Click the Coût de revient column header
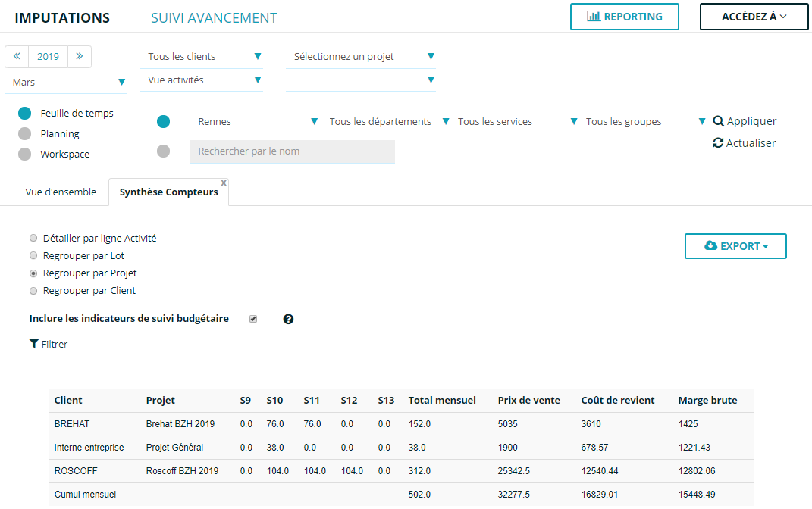 coord(618,401)
